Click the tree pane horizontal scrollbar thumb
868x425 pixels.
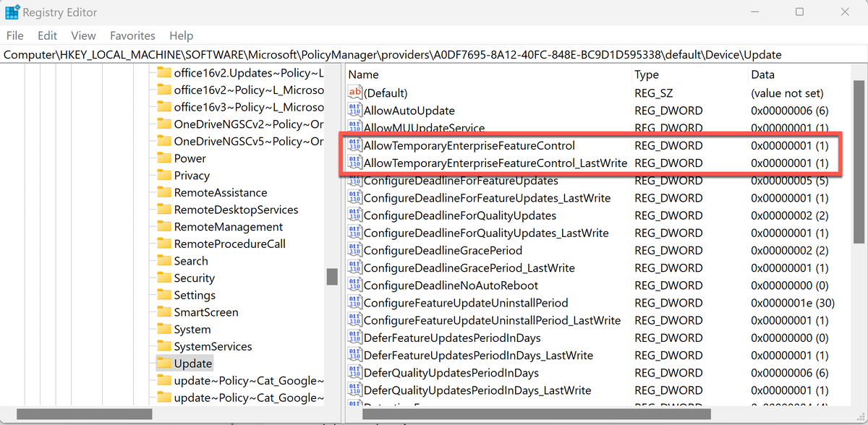(85, 414)
